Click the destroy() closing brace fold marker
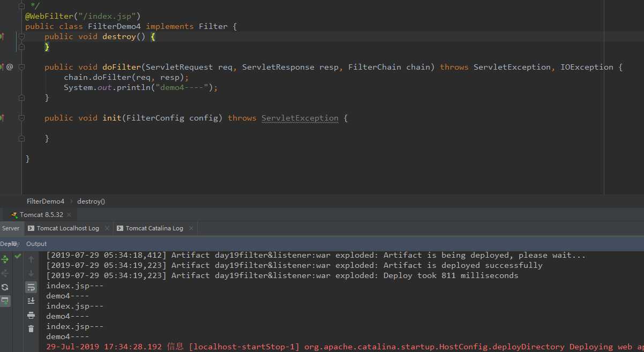This screenshot has height=352, width=644. click(21, 47)
